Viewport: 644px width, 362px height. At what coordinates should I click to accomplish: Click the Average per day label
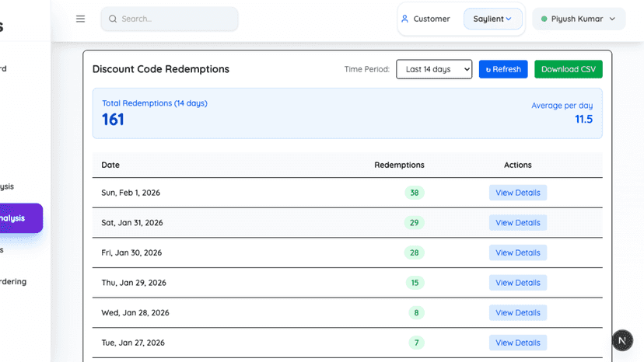point(562,106)
